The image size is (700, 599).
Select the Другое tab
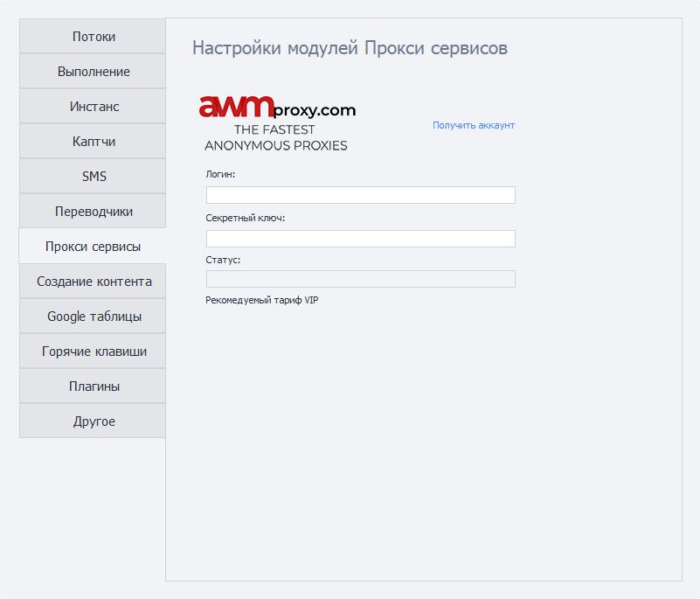[x=94, y=421]
